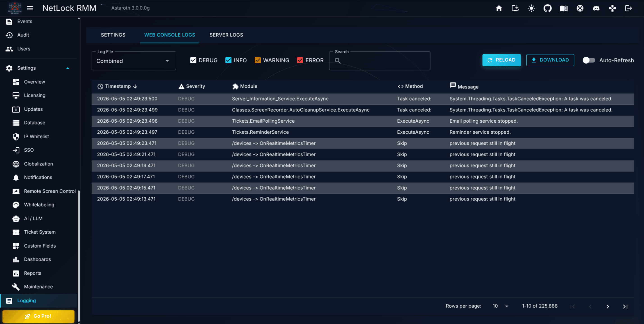The height and width of the screenshot is (324, 644).
Task: Open SSO settings
Action: (39, 150)
